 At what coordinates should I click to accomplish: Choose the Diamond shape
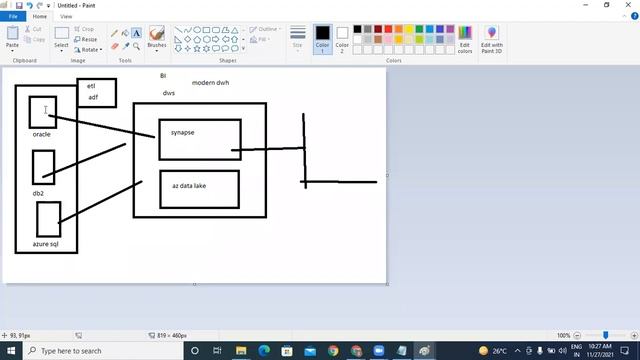pos(188,39)
